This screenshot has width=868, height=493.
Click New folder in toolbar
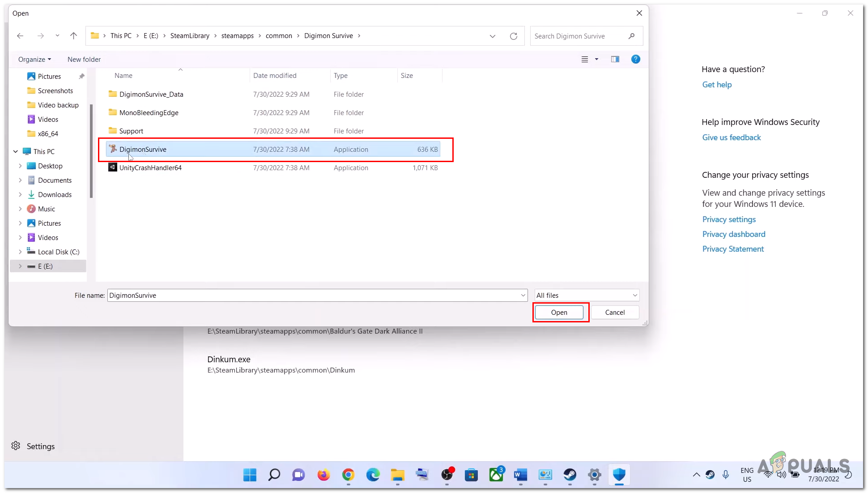pyautogui.click(x=84, y=60)
